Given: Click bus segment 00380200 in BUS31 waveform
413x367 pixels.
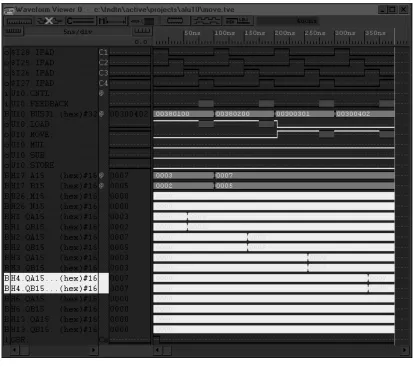Looking at the screenshot, I should click(244, 114).
